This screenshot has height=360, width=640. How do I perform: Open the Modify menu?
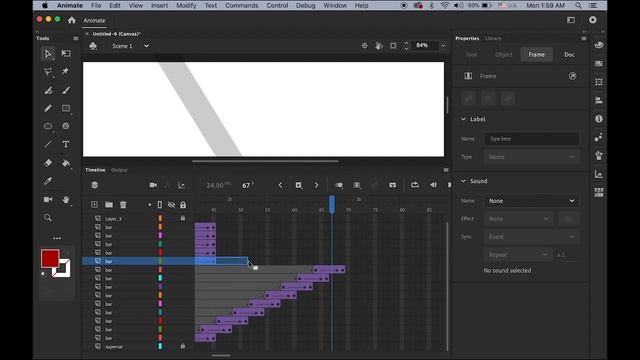(x=186, y=5)
